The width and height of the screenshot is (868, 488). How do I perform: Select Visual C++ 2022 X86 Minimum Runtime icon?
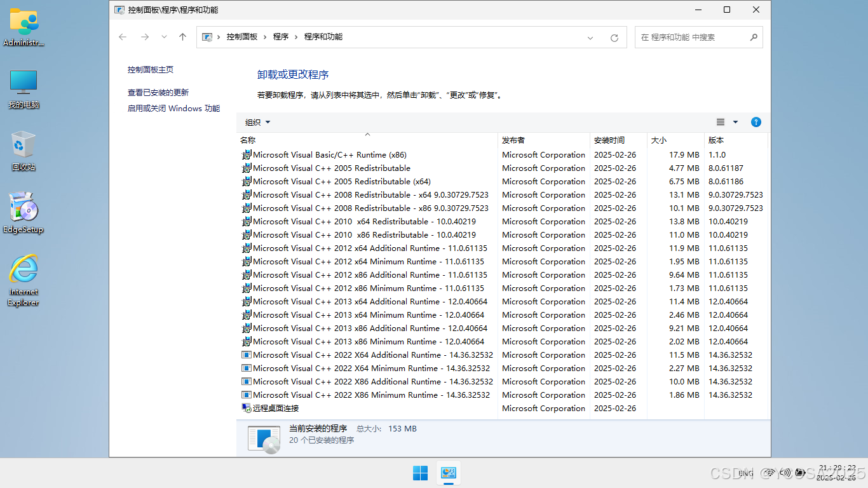[247, 395]
